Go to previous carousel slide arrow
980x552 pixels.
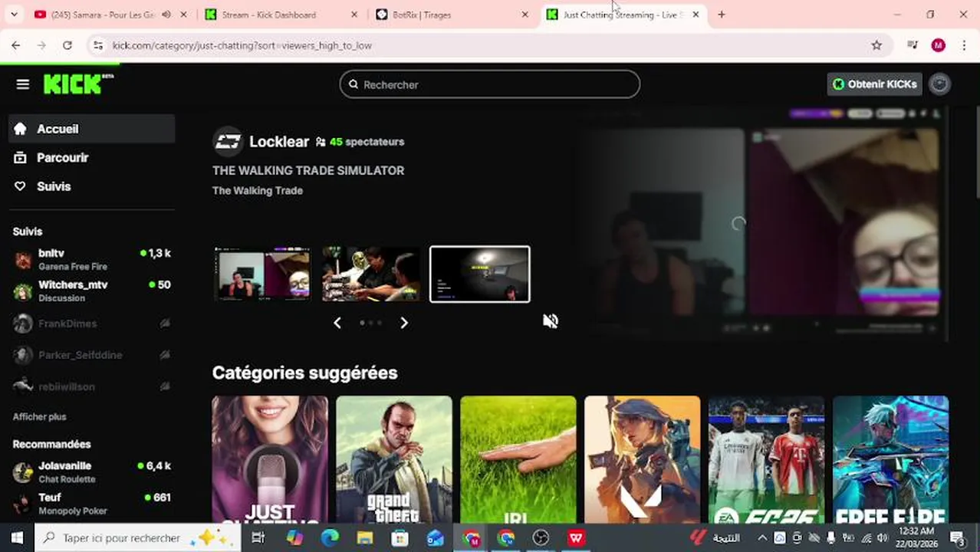point(337,323)
